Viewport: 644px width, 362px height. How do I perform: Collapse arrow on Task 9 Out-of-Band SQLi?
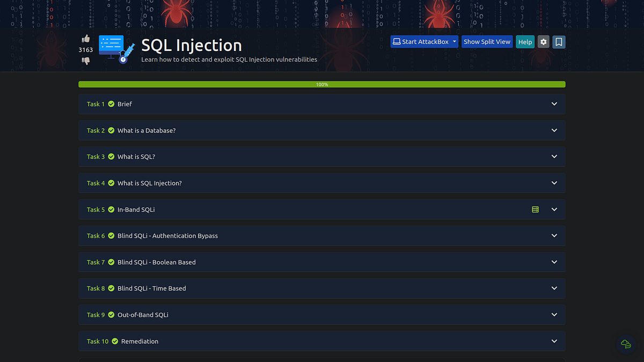(554, 315)
